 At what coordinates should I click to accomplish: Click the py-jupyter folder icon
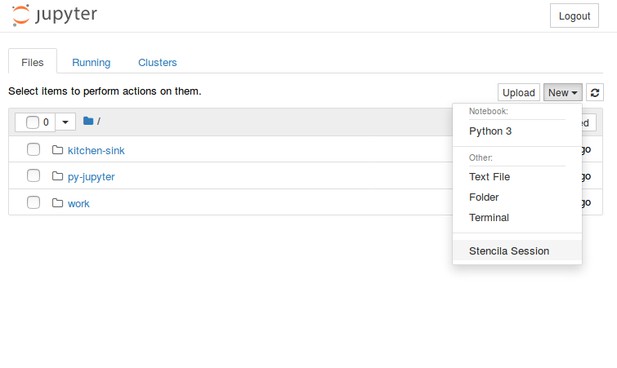coord(57,176)
